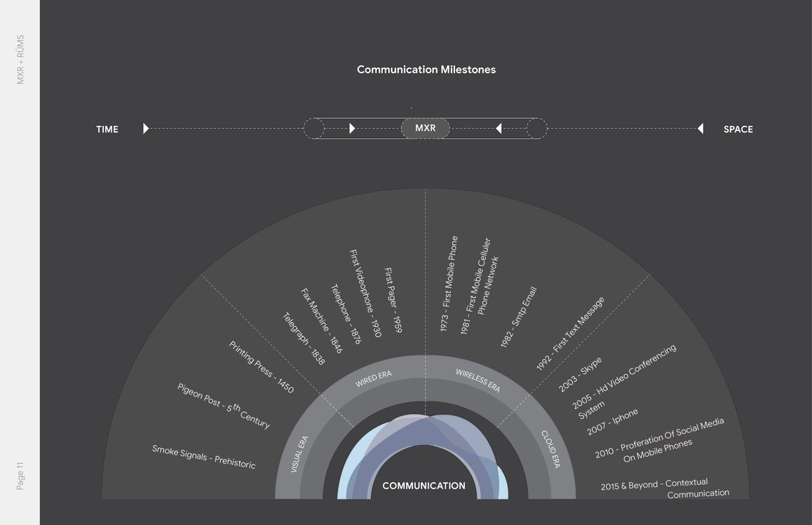
Task: Click the left-pointing arrow right of MXR
Action: 499,128
